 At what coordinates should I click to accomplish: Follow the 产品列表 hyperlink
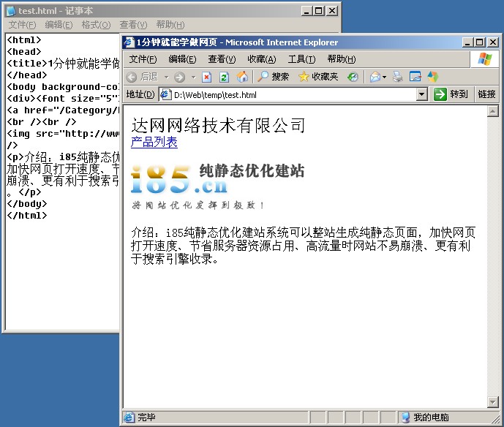point(154,142)
